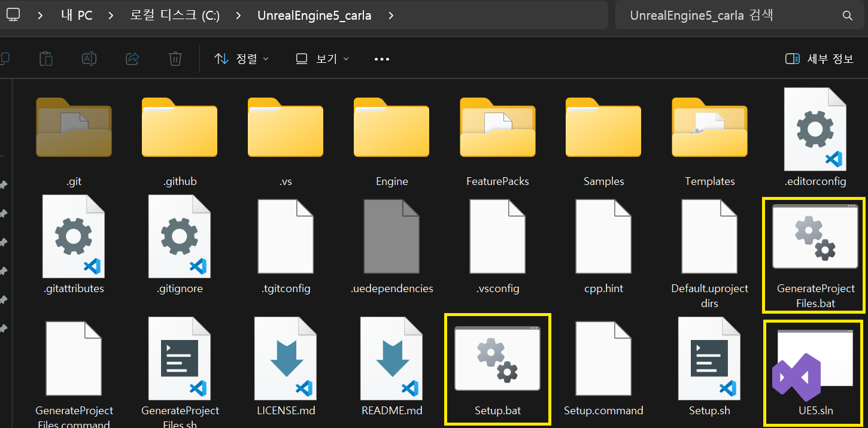Select the .gitattributes file icon
Image resolution: width=868 pixels, height=428 pixels.
(74, 236)
